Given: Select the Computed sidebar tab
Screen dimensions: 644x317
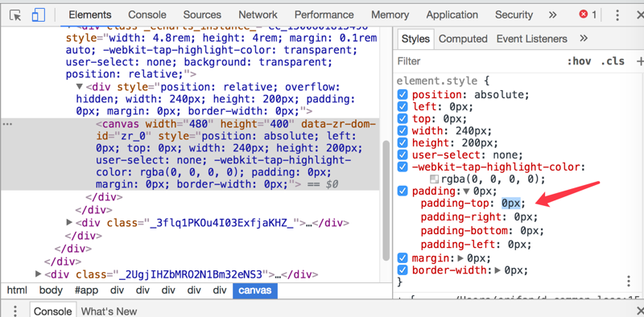Looking at the screenshot, I should (463, 39).
